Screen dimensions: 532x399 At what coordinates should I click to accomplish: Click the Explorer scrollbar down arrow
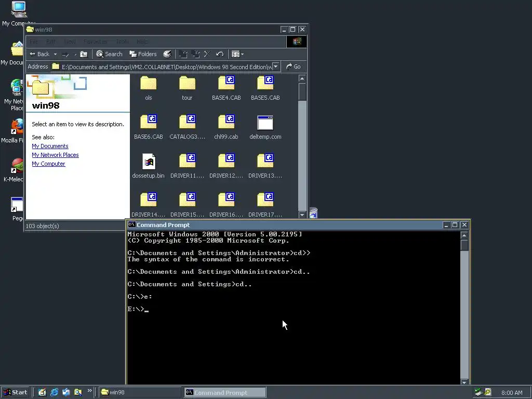tap(302, 215)
